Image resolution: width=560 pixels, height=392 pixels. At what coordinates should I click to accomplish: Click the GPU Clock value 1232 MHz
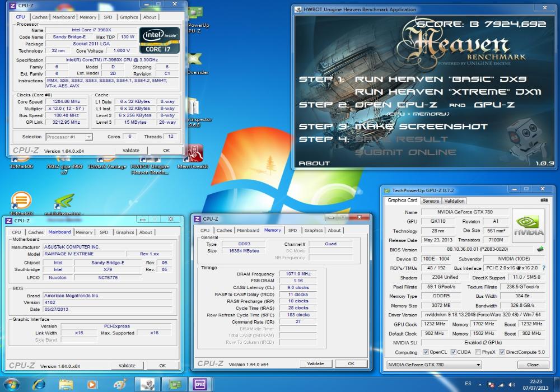click(435, 324)
